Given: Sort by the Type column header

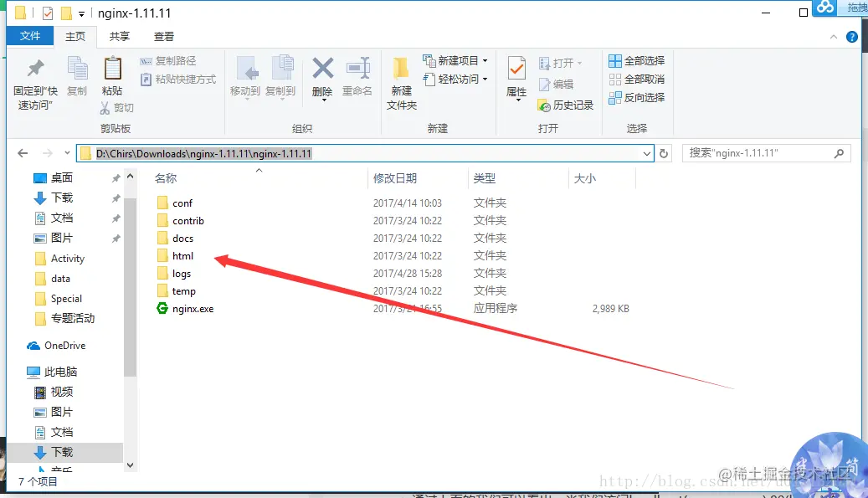Looking at the screenshot, I should click(485, 178).
